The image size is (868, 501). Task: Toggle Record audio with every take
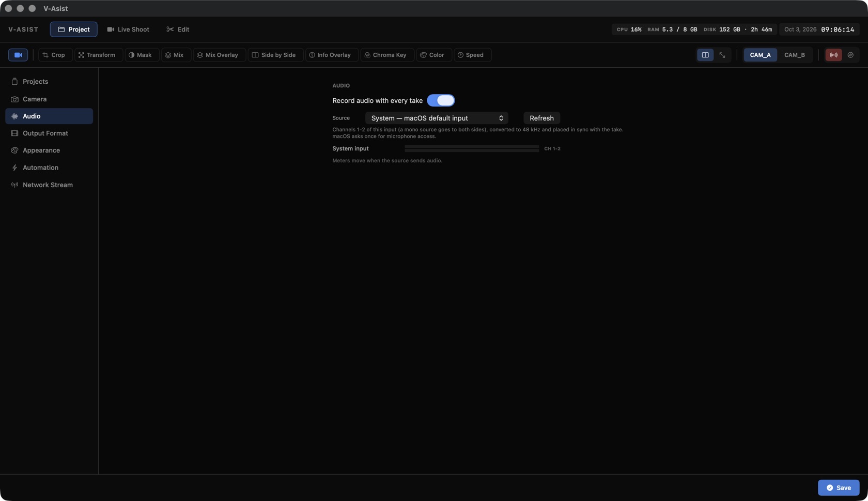(x=441, y=100)
